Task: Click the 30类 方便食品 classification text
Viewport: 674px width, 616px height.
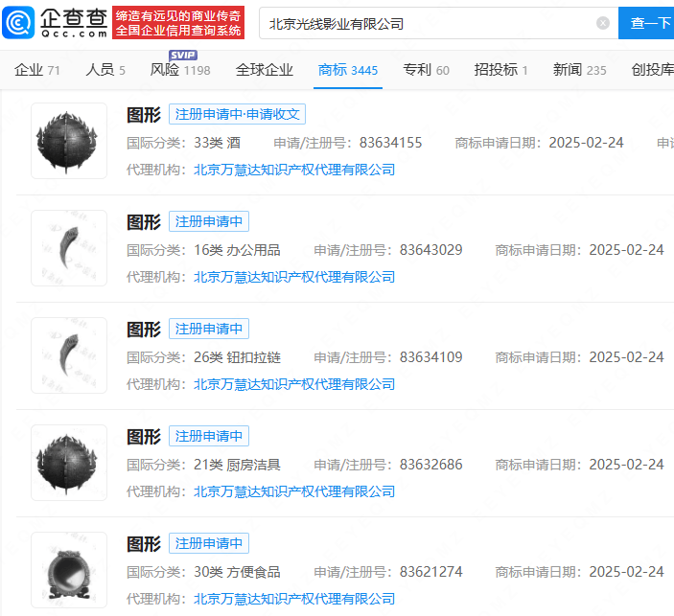Action: (237, 572)
